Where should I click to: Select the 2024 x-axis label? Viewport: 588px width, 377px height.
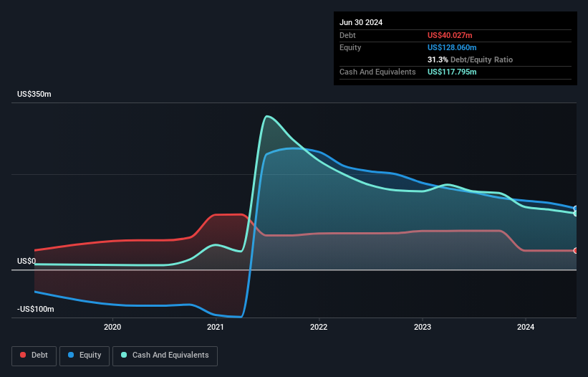526,327
